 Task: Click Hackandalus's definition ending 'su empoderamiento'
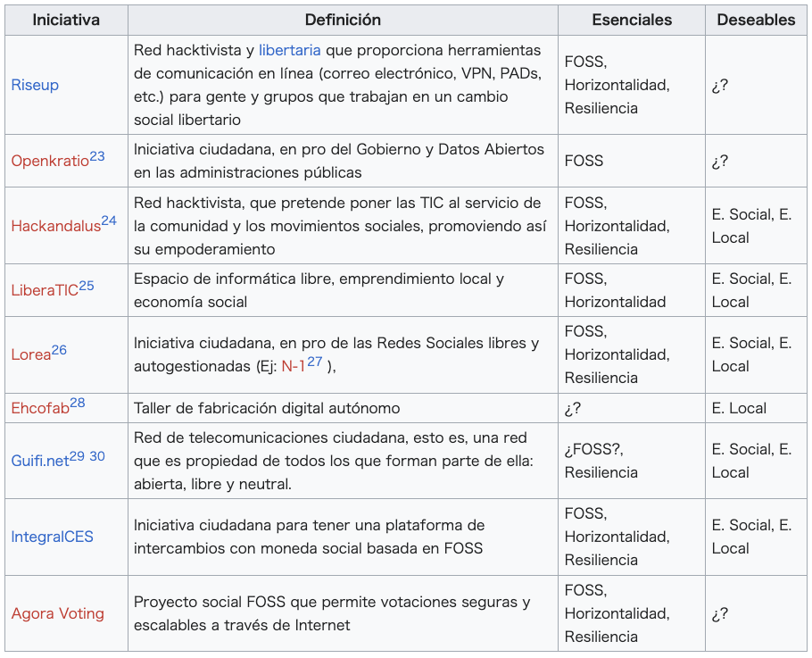[343, 226]
